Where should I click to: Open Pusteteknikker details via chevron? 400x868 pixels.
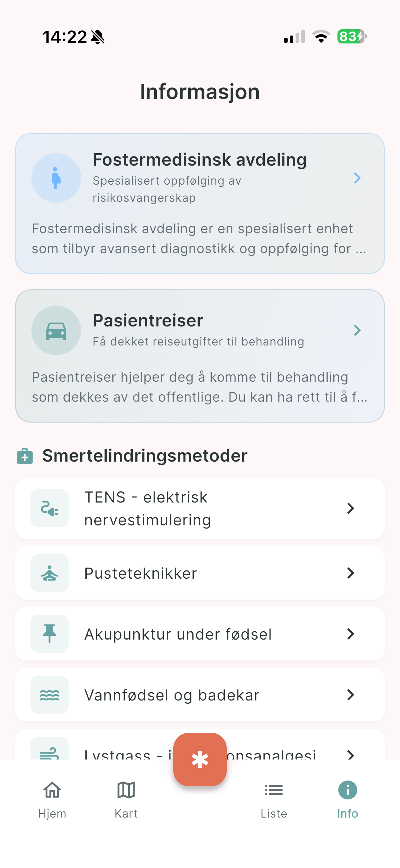(351, 573)
